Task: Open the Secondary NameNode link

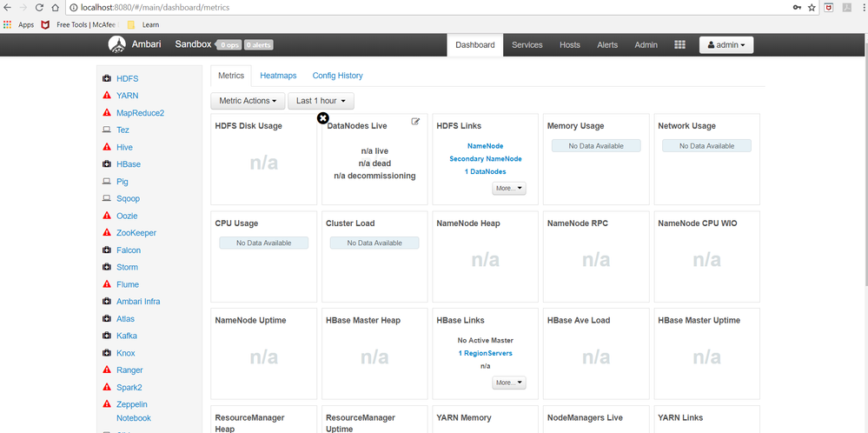Action: 486,159
